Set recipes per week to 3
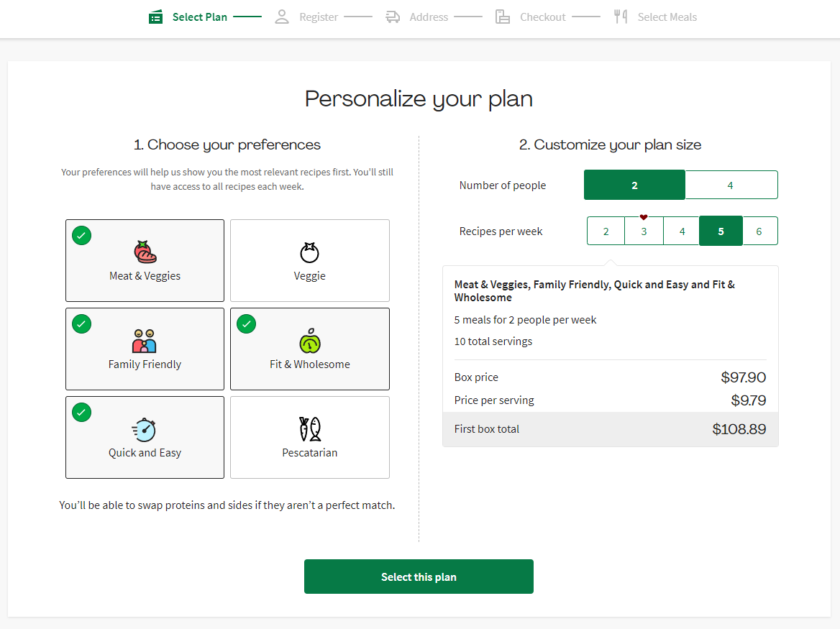 [644, 231]
